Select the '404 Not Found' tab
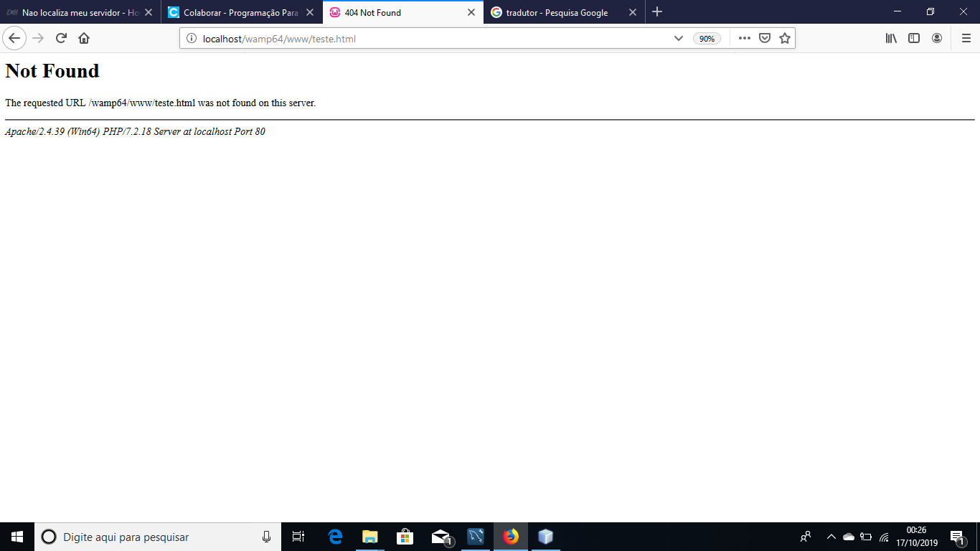Screen dimensions: 980x551 click(x=403, y=12)
